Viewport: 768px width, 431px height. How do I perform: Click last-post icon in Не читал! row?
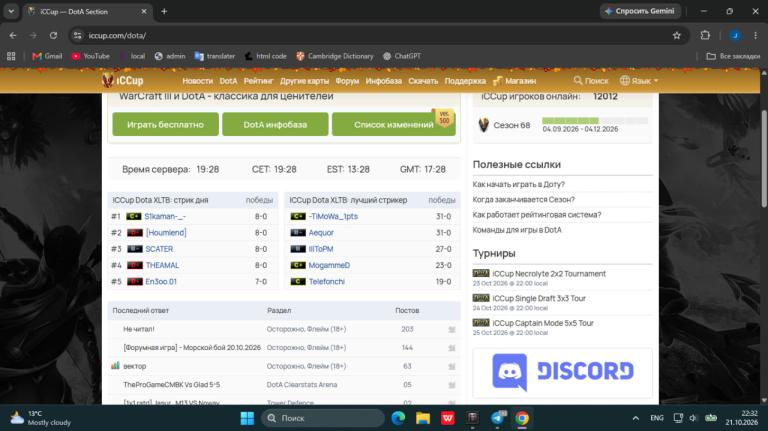[x=452, y=330]
